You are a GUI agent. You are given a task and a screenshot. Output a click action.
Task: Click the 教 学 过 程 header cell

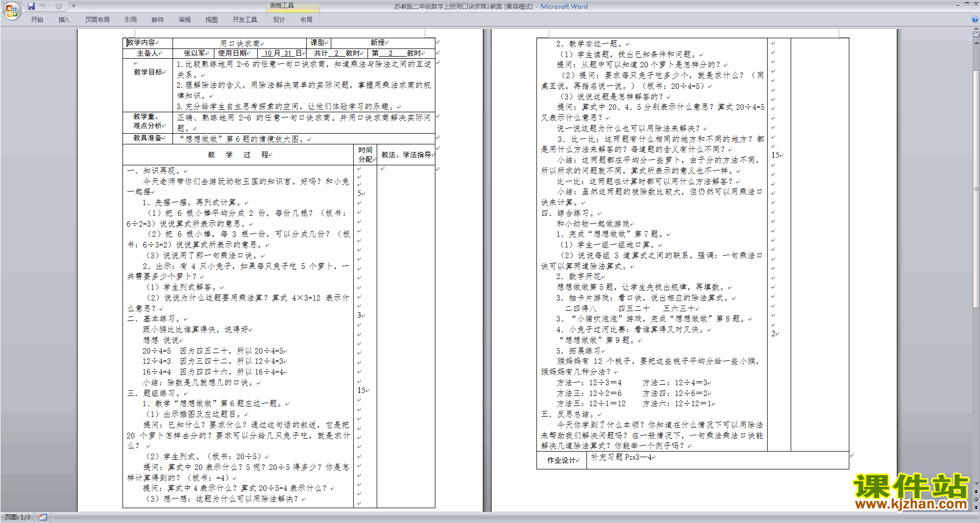pyautogui.click(x=238, y=155)
